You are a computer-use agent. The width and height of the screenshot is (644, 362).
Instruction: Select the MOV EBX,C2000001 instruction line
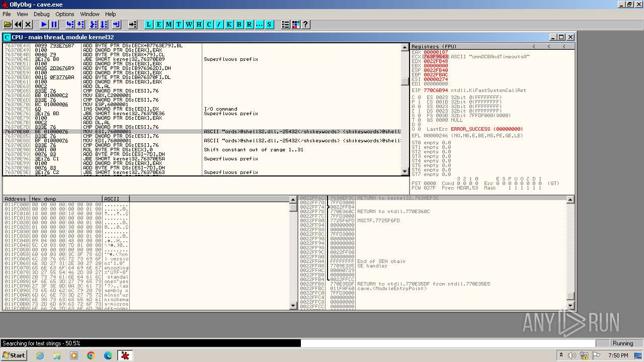(201, 96)
